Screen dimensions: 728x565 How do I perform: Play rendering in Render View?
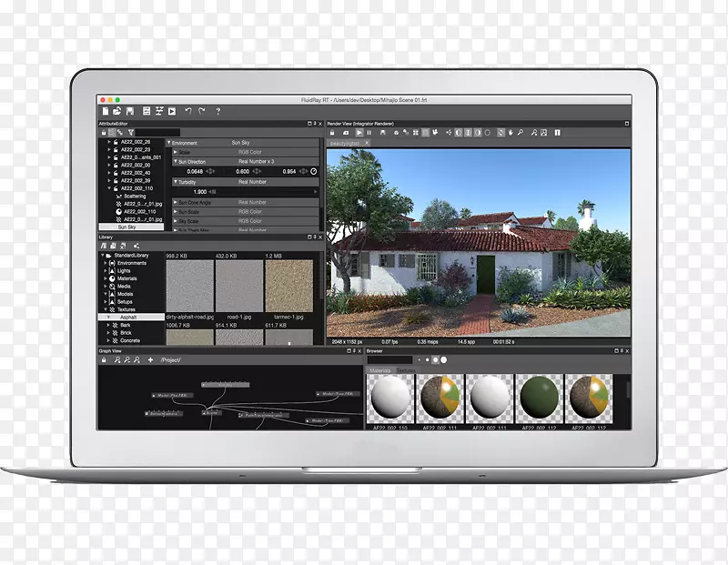[359, 133]
